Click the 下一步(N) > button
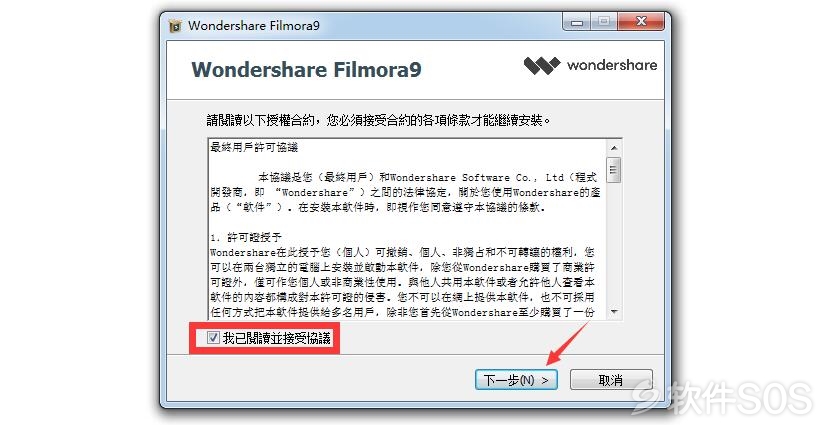This screenshot has height=425, width=826. click(516, 380)
